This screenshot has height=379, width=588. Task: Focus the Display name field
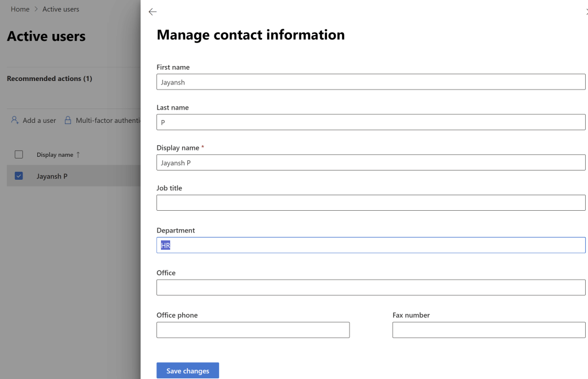(371, 163)
